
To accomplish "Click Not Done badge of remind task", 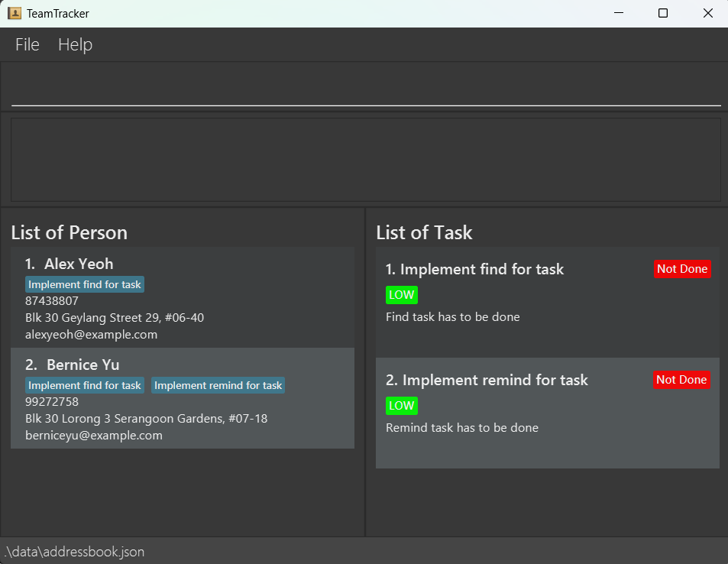I will coord(681,380).
